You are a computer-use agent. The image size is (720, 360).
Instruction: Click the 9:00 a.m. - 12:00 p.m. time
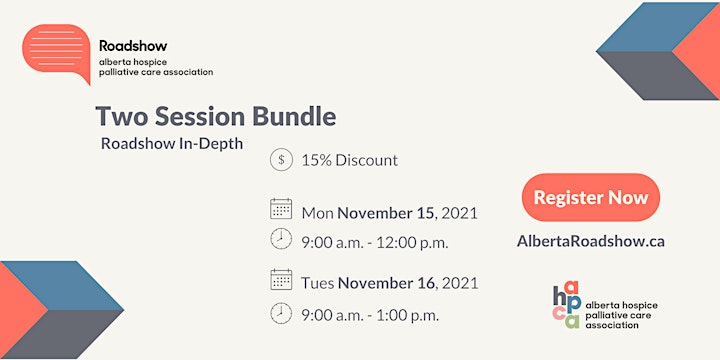click(375, 242)
